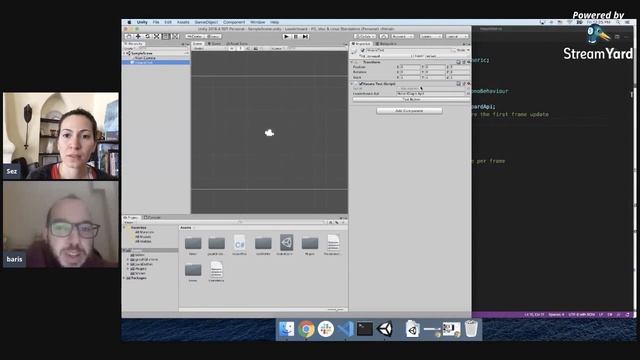This screenshot has width=640, height=360.
Task: Collapse the Favorites group in Project tree
Action: (x=125, y=227)
